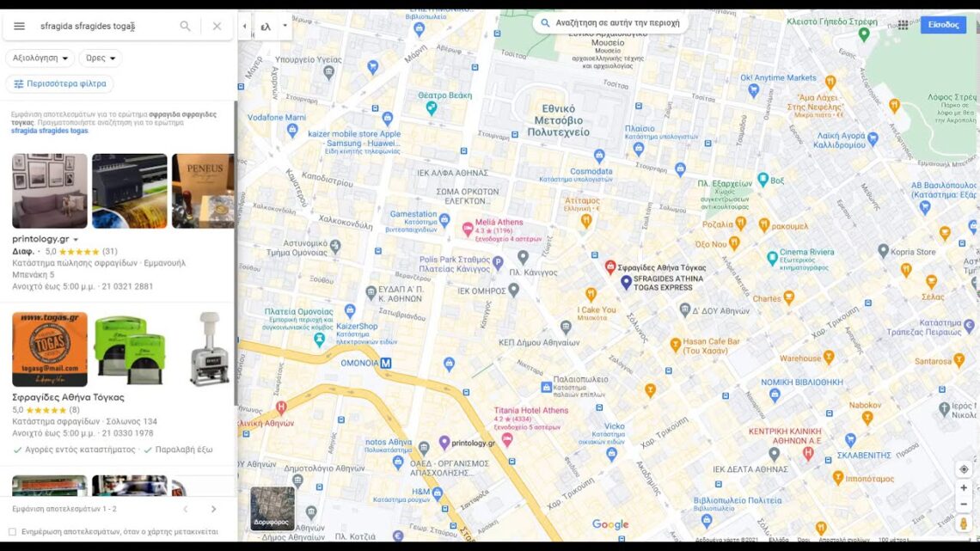Viewport: 980px width, 551px height.
Task: Open the Google apps grid icon
Action: pyautogui.click(x=903, y=25)
